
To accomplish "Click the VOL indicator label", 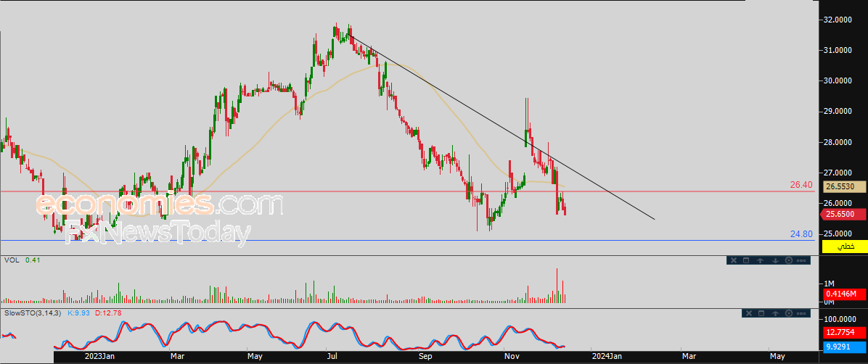I will click(11, 260).
